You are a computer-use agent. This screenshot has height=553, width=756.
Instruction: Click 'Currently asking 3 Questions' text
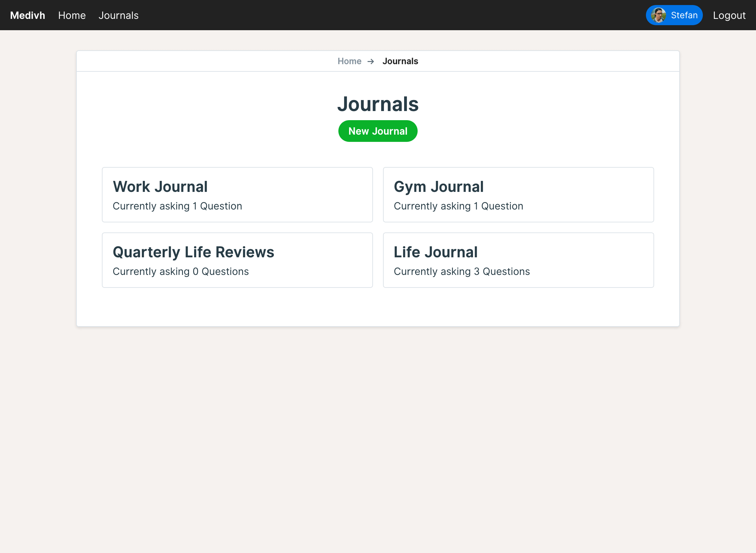click(462, 271)
